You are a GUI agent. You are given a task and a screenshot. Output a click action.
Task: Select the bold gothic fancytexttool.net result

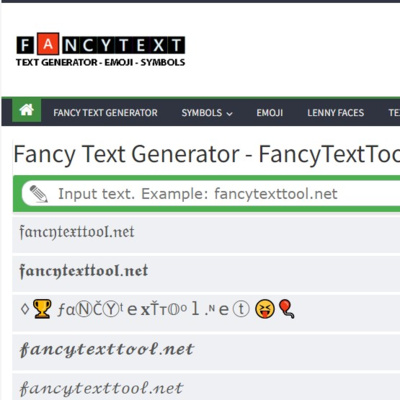206,273
